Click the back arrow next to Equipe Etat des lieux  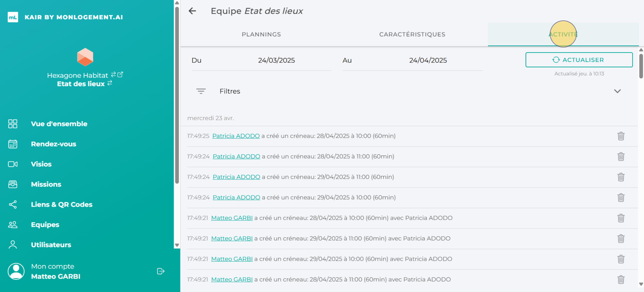pos(192,11)
